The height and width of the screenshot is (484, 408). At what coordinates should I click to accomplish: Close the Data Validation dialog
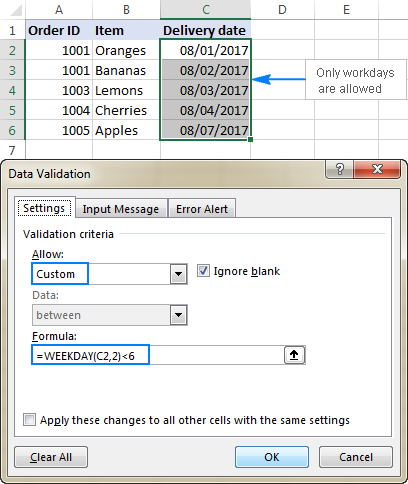coord(377,169)
